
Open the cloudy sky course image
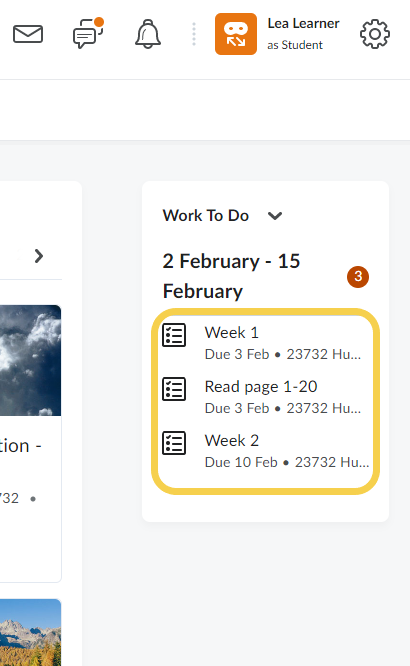click(31, 360)
